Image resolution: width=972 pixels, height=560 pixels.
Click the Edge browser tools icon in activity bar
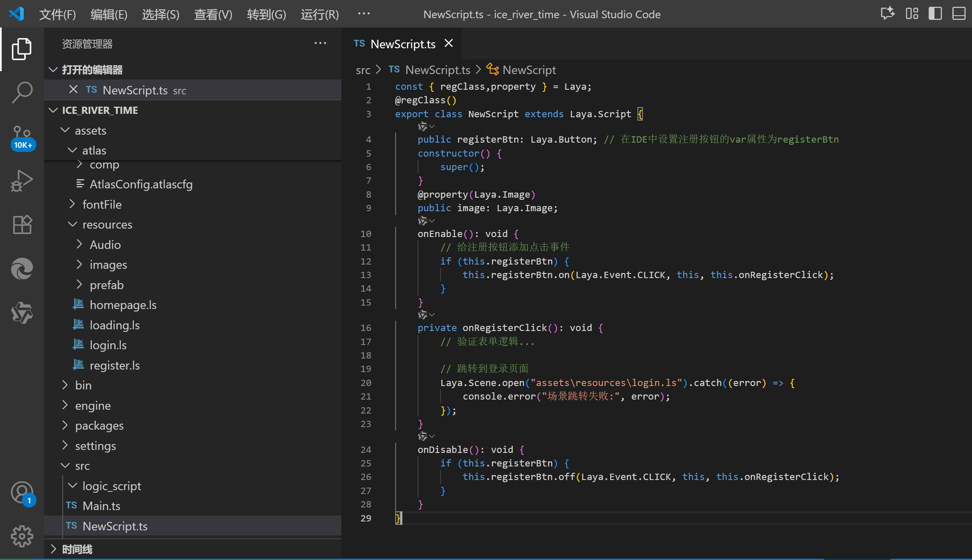[x=22, y=269]
